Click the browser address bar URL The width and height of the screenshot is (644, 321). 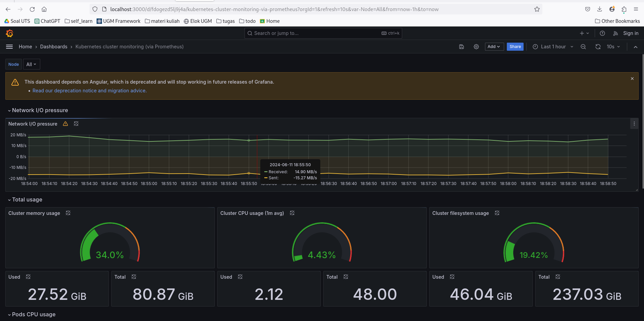coord(274,9)
